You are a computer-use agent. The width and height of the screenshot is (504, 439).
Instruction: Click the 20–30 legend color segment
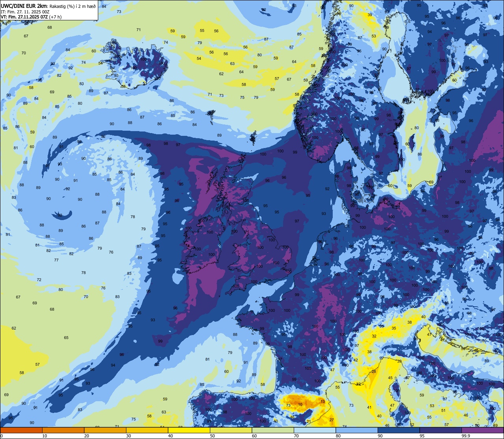pyautogui.click(x=105, y=430)
